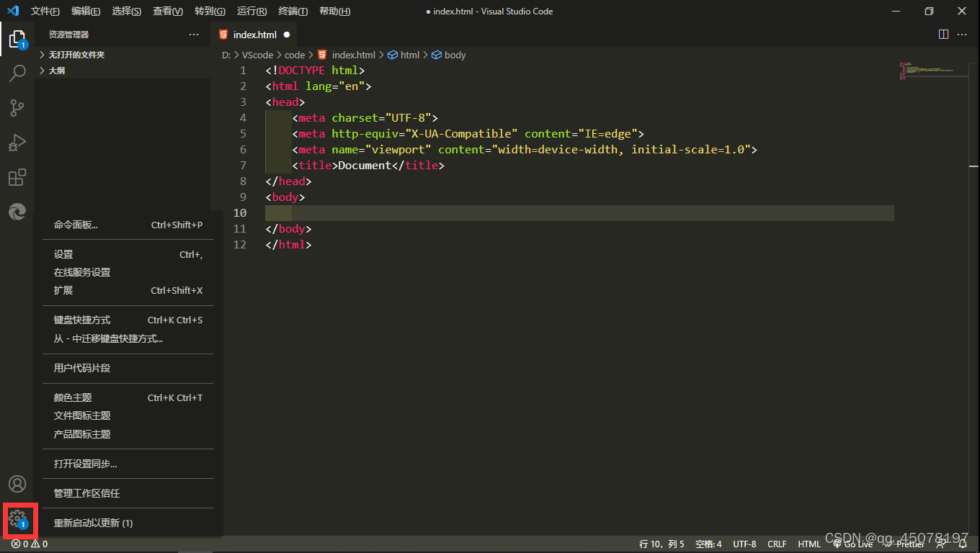Switch to the index.html editor tab
The height and width of the screenshot is (553, 980).
click(254, 35)
